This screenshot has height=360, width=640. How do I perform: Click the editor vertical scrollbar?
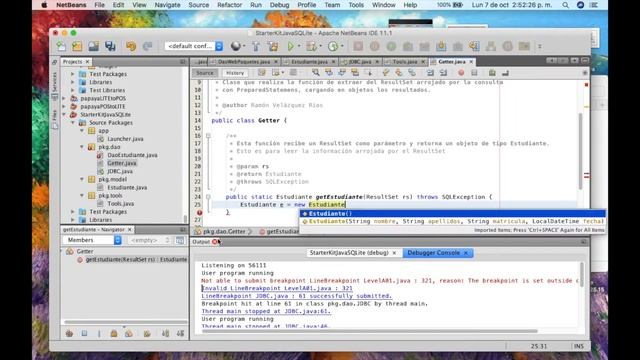coord(580,151)
